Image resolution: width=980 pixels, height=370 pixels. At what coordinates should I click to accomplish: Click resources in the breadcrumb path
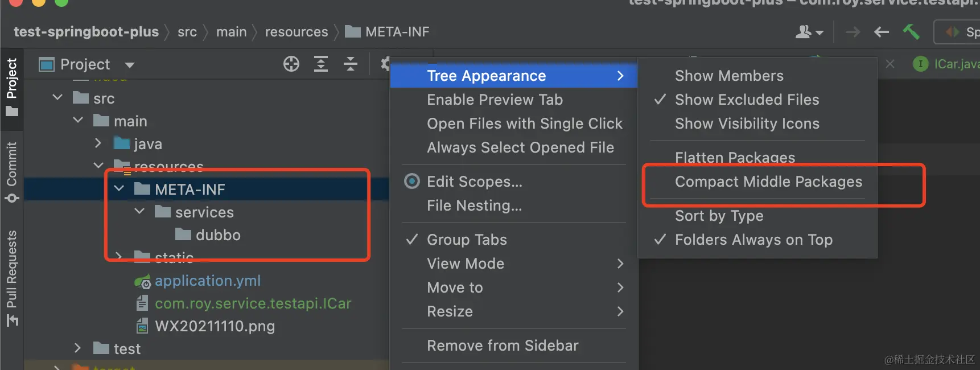coord(297,32)
